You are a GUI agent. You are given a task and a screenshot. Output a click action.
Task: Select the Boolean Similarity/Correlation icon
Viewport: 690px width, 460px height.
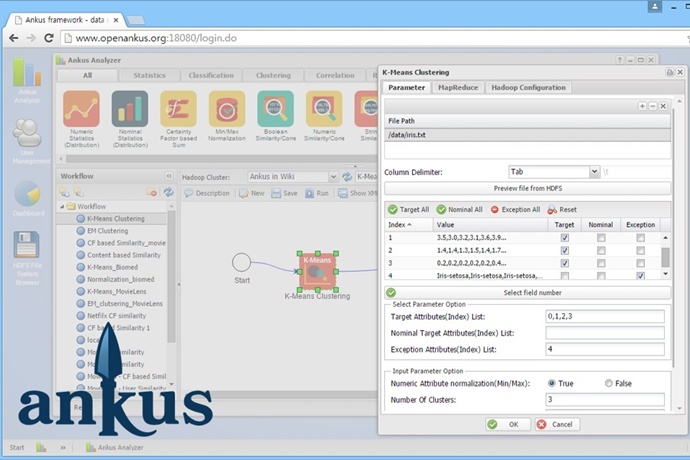point(275,111)
